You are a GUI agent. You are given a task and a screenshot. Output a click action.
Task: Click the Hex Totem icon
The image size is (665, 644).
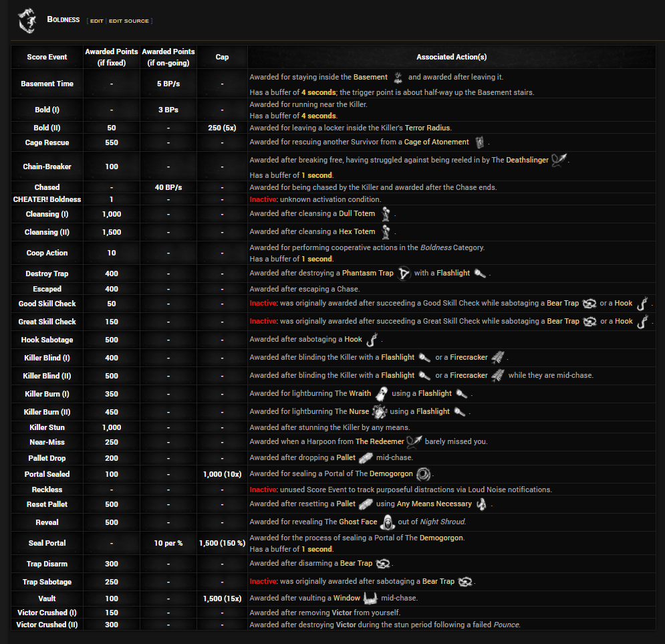(x=385, y=231)
